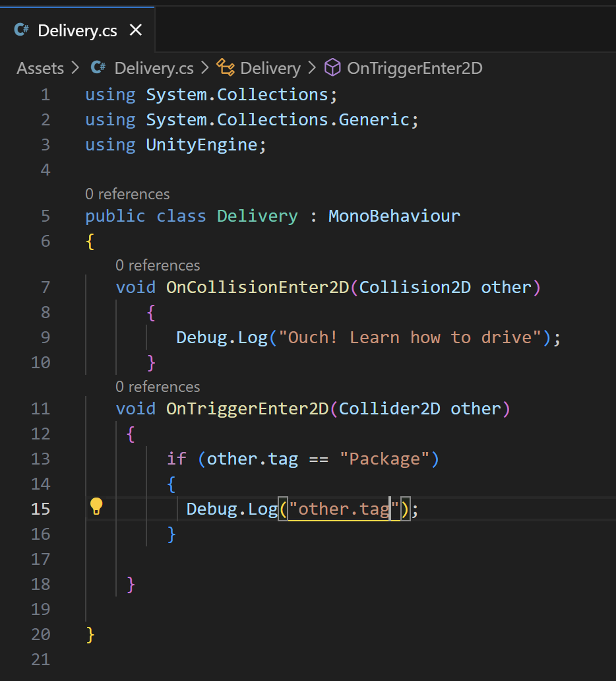Click the class icon beside Delivery breadcrumb
616x681 pixels.
(225, 67)
